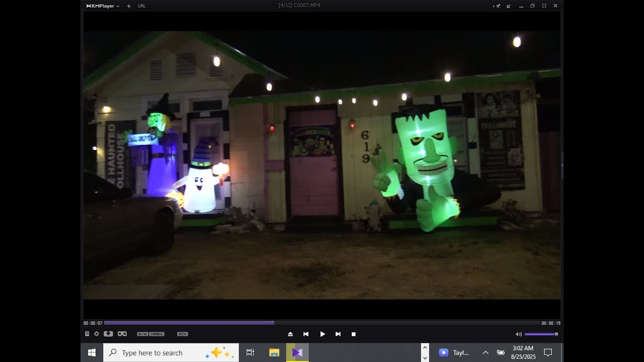Click the battery power tray icon
Screen dimensions: 644x362
pyautogui.click(x=501, y=352)
